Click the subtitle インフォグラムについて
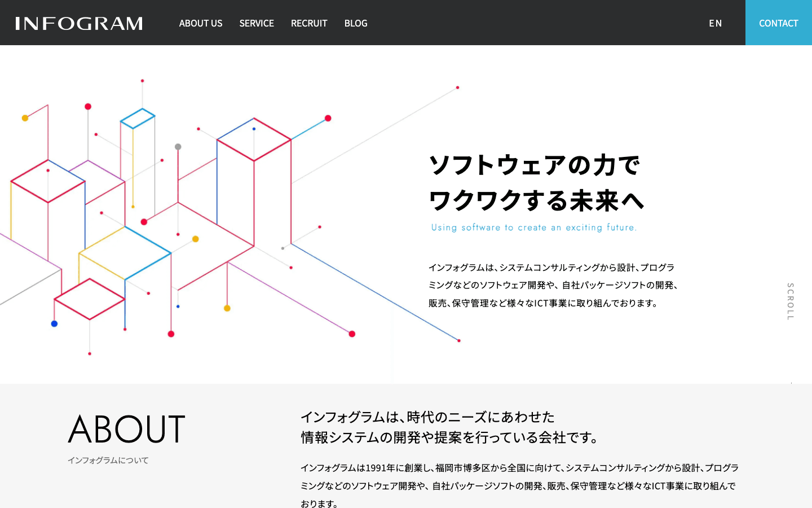Image resolution: width=812 pixels, height=508 pixels. click(x=108, y=460)
